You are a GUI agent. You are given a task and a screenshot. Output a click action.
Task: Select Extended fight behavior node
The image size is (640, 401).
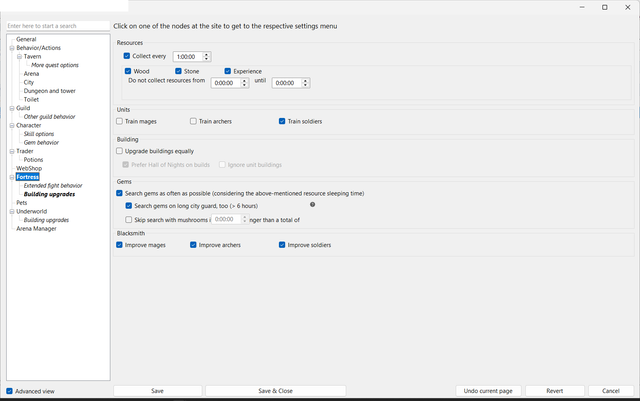coord(53,185)
